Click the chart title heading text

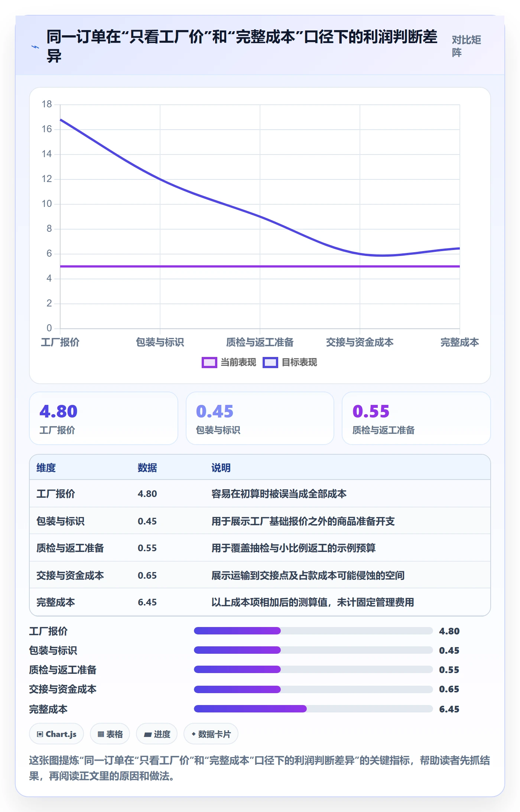[x=242, y=46]
